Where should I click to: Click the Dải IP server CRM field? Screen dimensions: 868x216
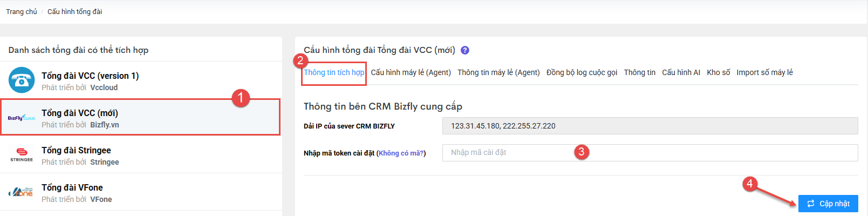(x=650, y=126)
